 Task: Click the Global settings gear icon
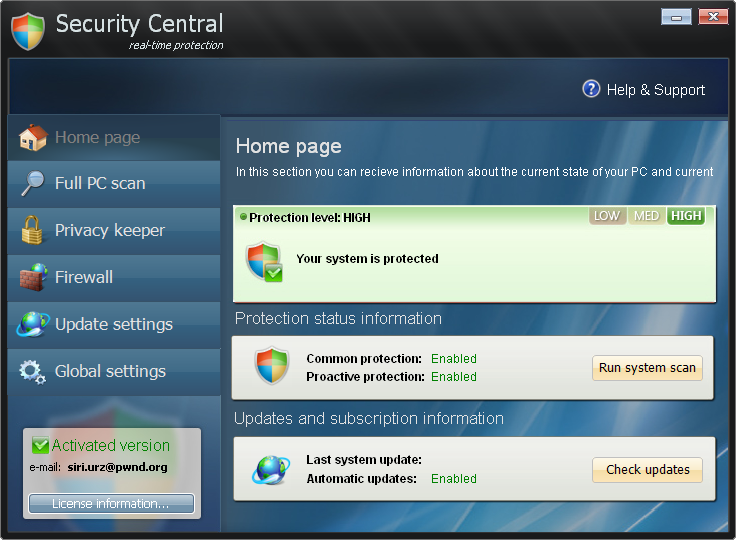(x=32, y=372)
